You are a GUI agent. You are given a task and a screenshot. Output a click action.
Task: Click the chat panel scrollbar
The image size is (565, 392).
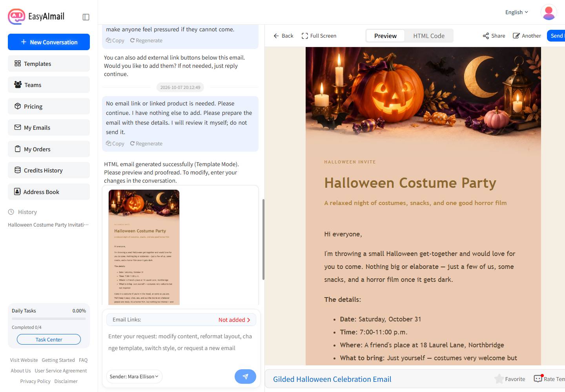tap(263, 239)
